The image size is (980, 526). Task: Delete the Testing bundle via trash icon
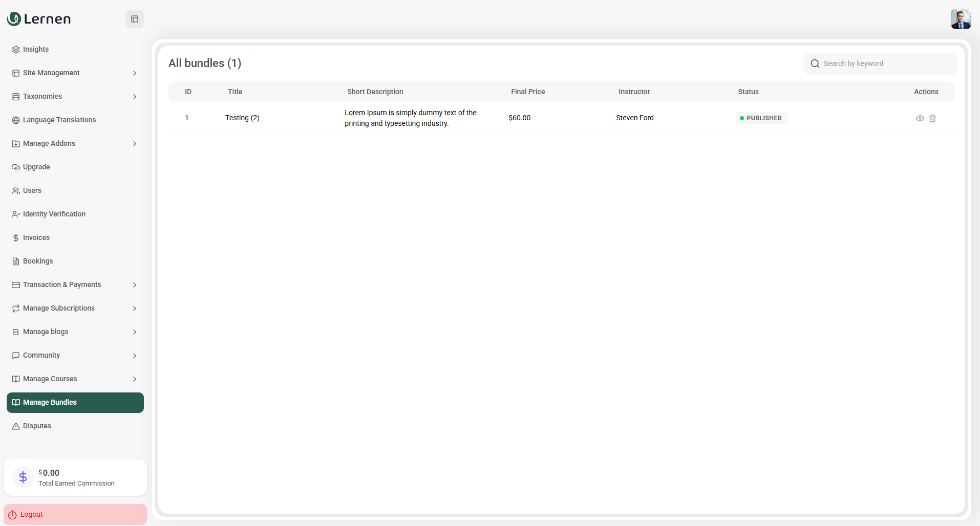932,118
